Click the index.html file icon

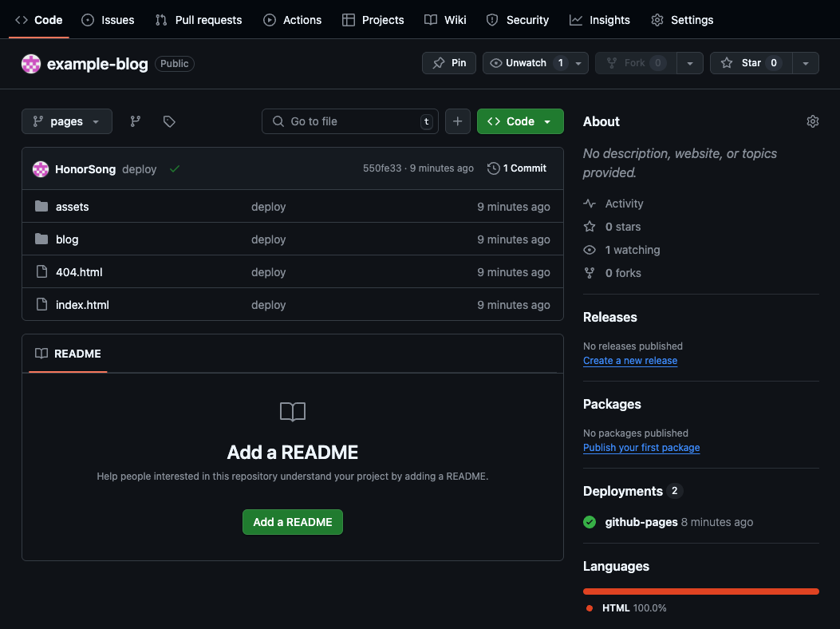tap(41, 304)
